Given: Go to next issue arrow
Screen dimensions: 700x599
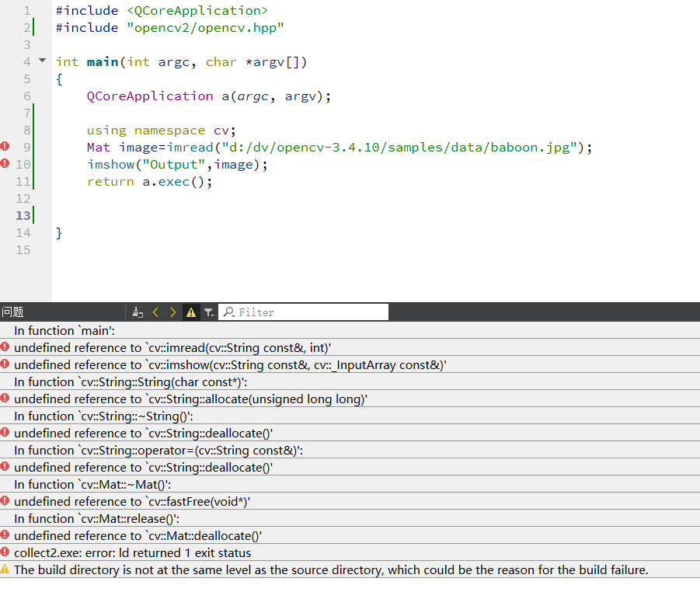Looking at the screenshot, I should (172, 312).
